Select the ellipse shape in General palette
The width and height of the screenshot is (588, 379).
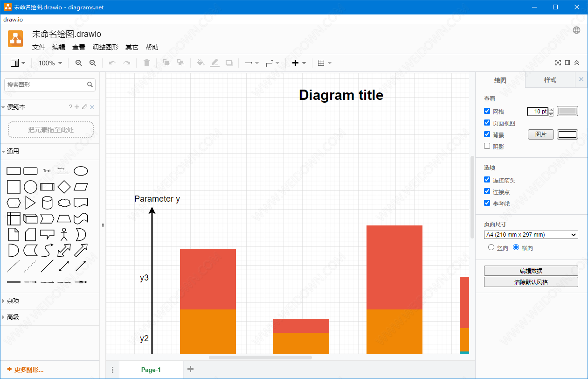pos(81,171)
